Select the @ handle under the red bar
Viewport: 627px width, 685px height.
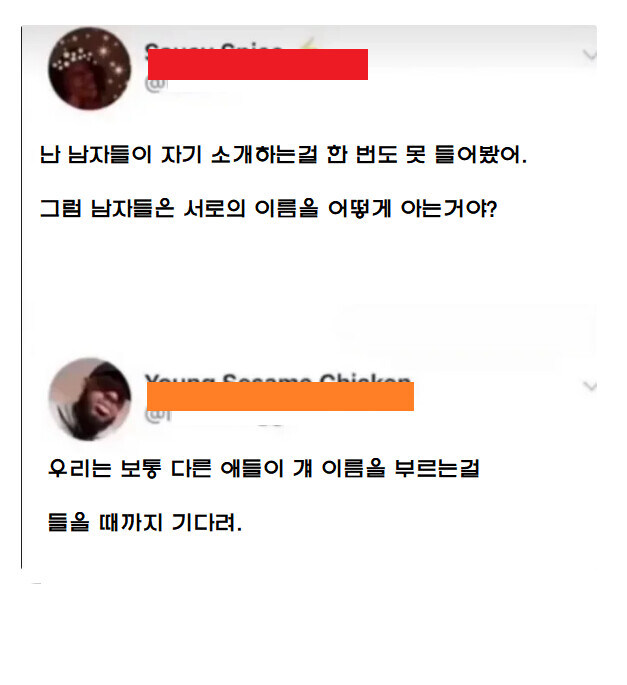(x=156, y=85)
